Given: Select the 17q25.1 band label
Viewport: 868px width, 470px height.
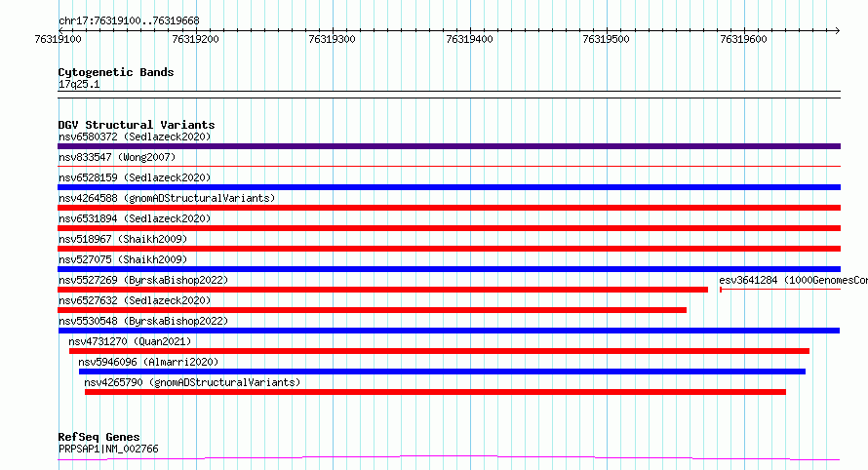Looking at the screenshot, I should [x=79, y=84].
